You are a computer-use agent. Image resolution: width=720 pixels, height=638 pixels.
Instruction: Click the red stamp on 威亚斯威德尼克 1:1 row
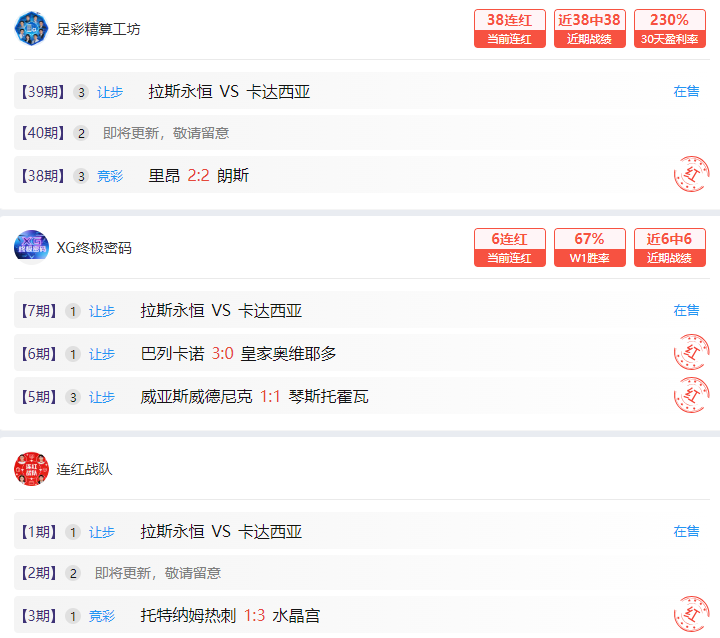(692, 395)
